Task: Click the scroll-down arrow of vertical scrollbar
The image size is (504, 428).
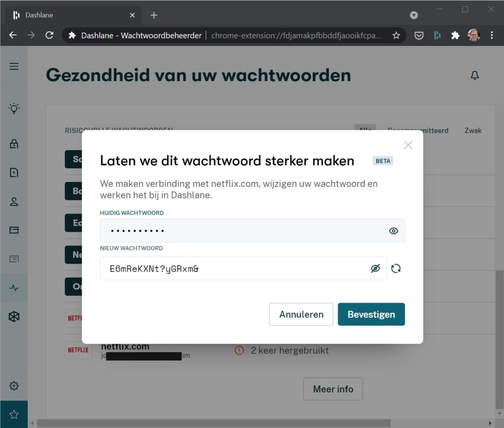Action: click(500, 414)
